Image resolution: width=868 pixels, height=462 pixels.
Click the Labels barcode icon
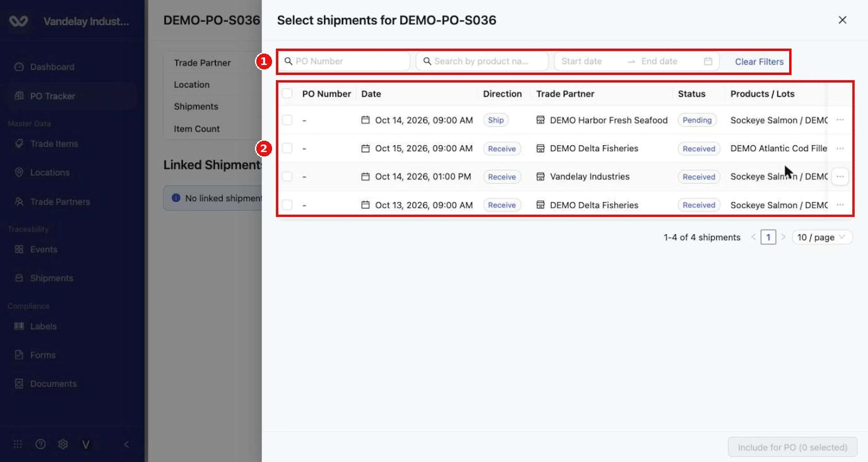pyautogui.click(x=19, y=326)
